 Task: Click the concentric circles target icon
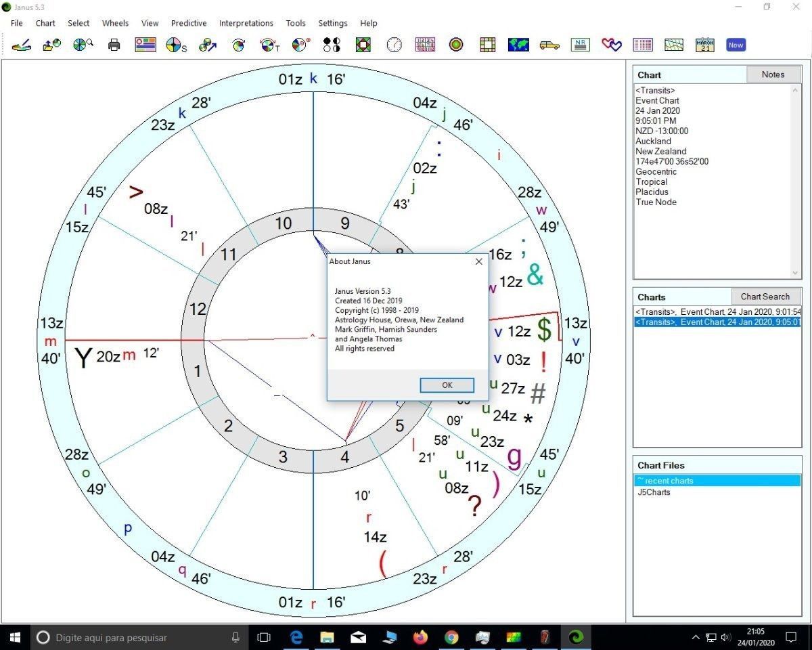coord(456,45)
